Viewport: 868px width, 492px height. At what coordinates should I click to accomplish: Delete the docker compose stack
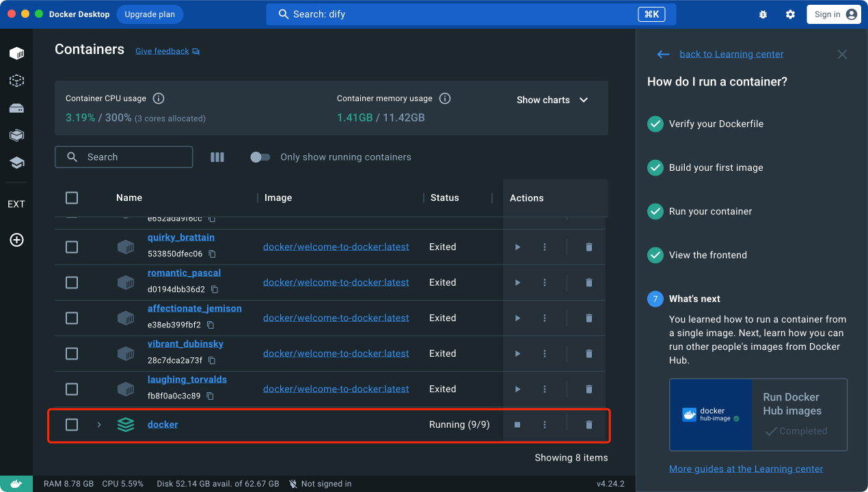[x=589, y=424]
